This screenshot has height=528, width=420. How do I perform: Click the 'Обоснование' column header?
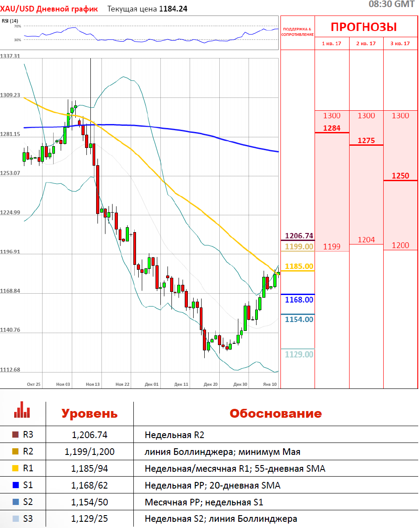275,414
